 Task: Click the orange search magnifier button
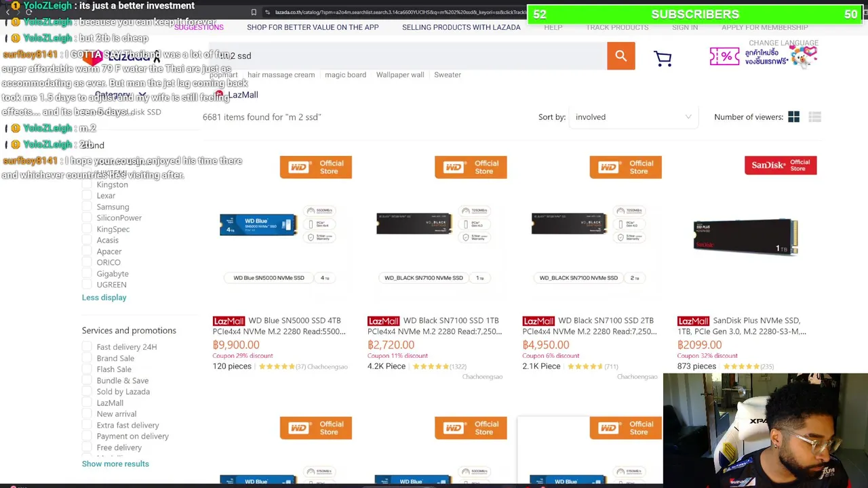point(620,56)
